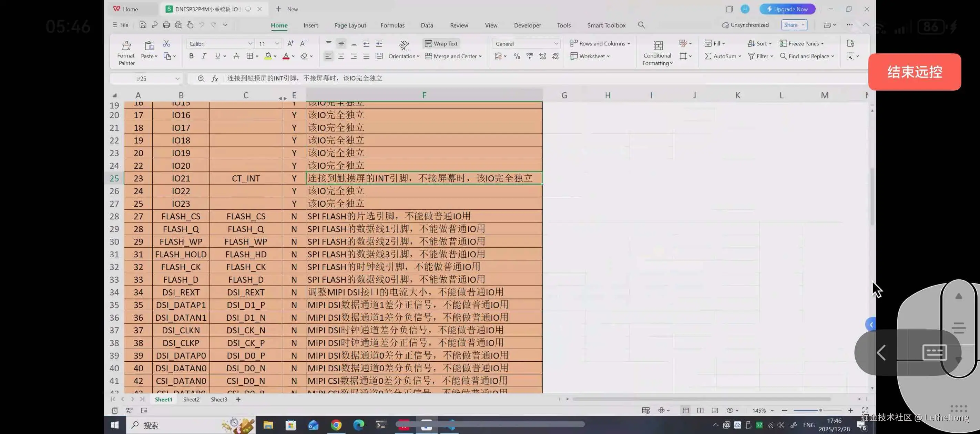Screen dimensions: 980x434
Task: Click the fill color bucket icon
Action: (x=268, y=56)
